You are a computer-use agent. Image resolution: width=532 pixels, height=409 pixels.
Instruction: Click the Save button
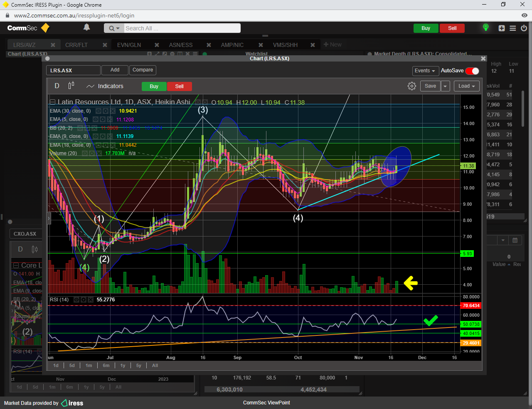430,86
